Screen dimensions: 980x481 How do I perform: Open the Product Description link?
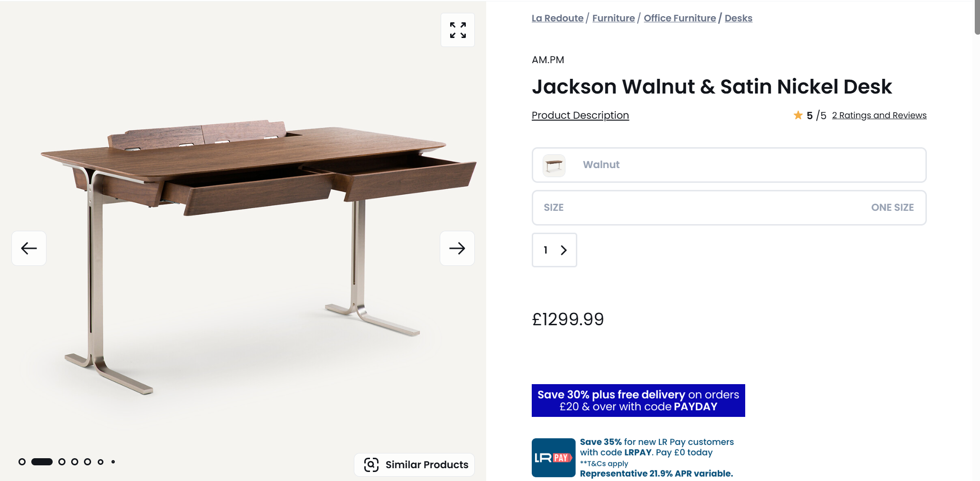click(580, 115)
